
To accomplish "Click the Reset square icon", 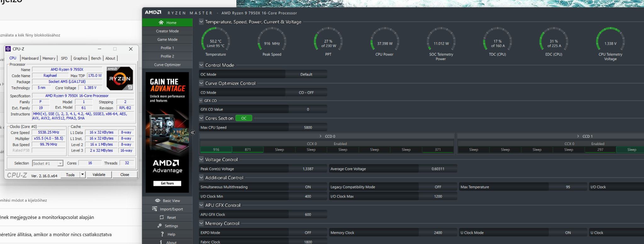I will (x=162, y=217).
